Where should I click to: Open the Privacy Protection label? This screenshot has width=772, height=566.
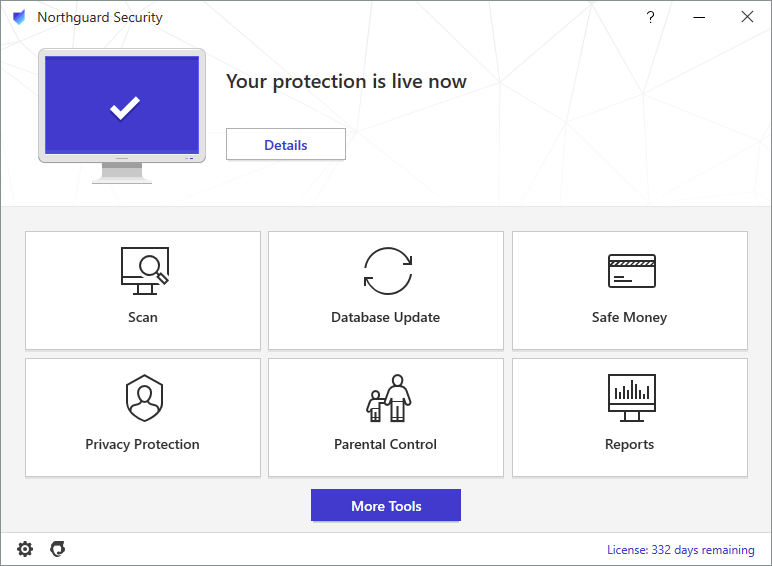142,444
